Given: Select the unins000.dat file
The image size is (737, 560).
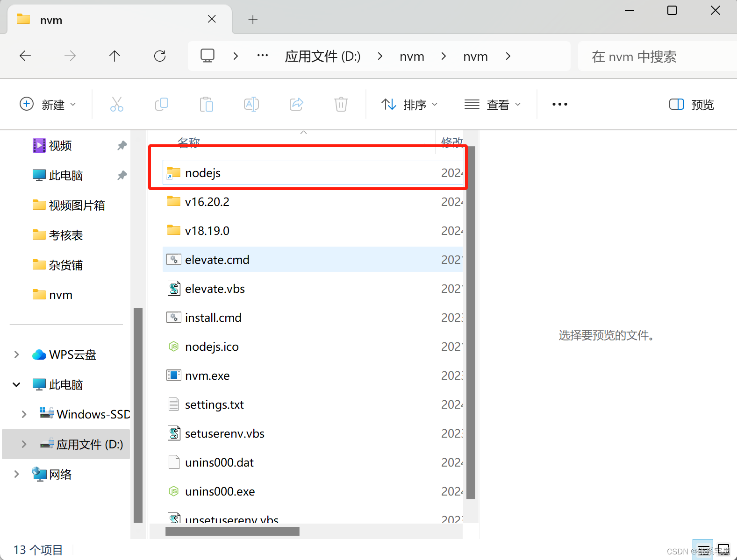Looking at the screenshot, I should point(312,462).
